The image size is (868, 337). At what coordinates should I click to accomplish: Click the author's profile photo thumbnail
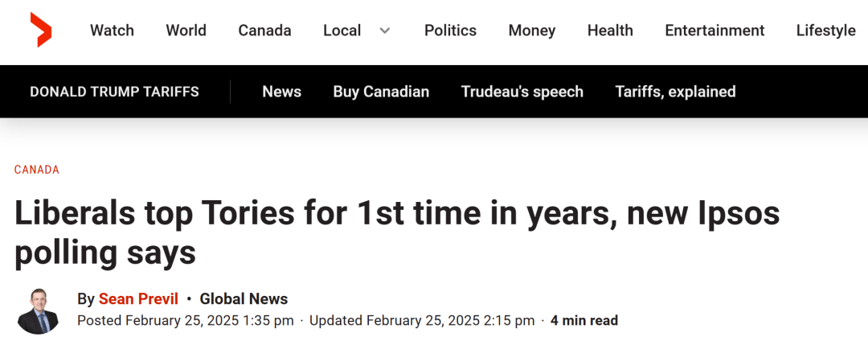tap(38, 311)
